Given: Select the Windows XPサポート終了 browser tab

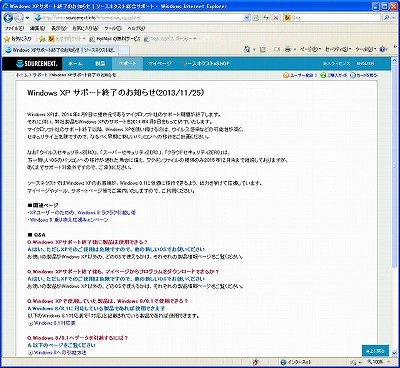Looking at the screenshot, I should 61,50.
